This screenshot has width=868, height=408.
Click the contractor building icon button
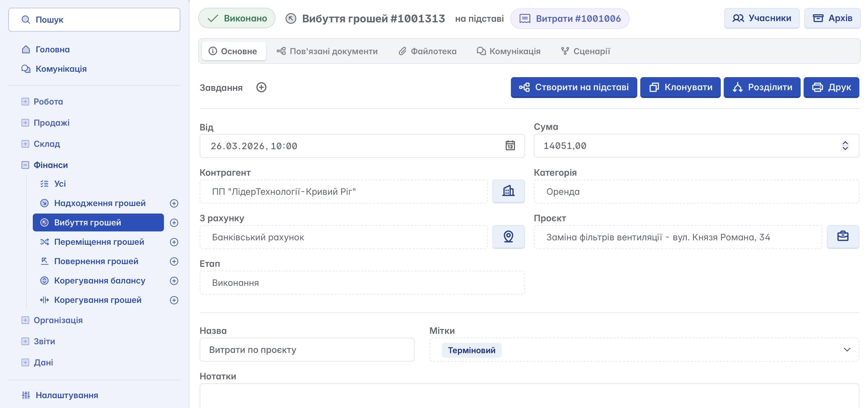point(508,191)
